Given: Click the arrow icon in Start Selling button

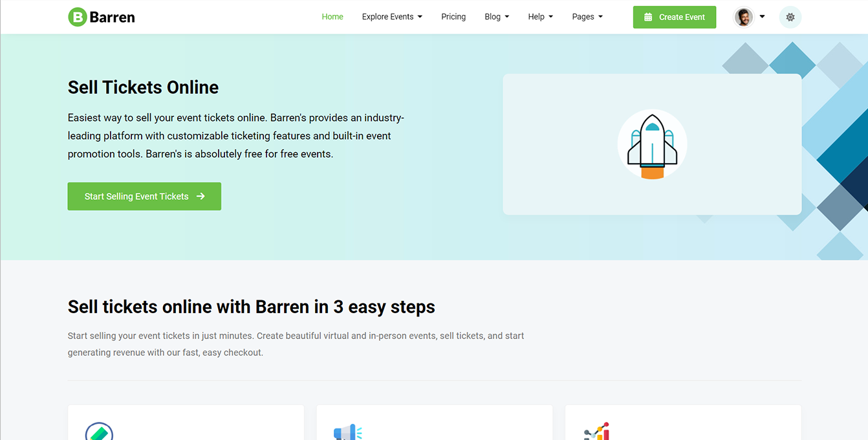Looking at the screenshot, I should tap(201, 196).
